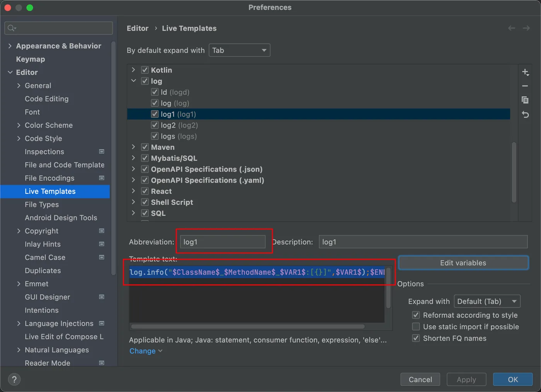Click project-level icon next to Copyright

(x=102, y=231)
